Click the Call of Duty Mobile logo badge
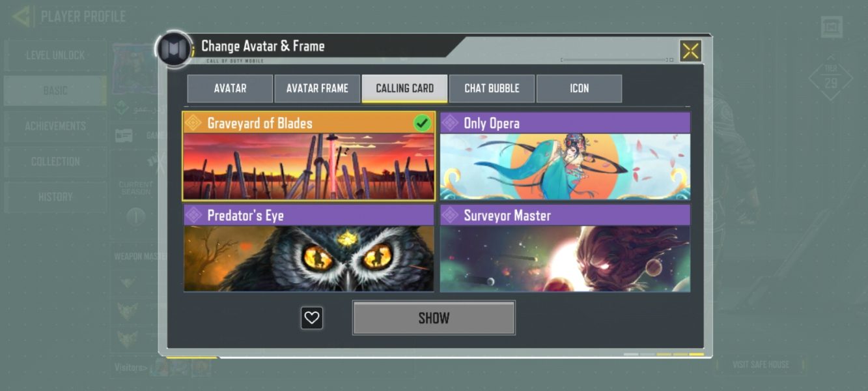868x391 pixels. pyautogui.click(x=174, y=50)
